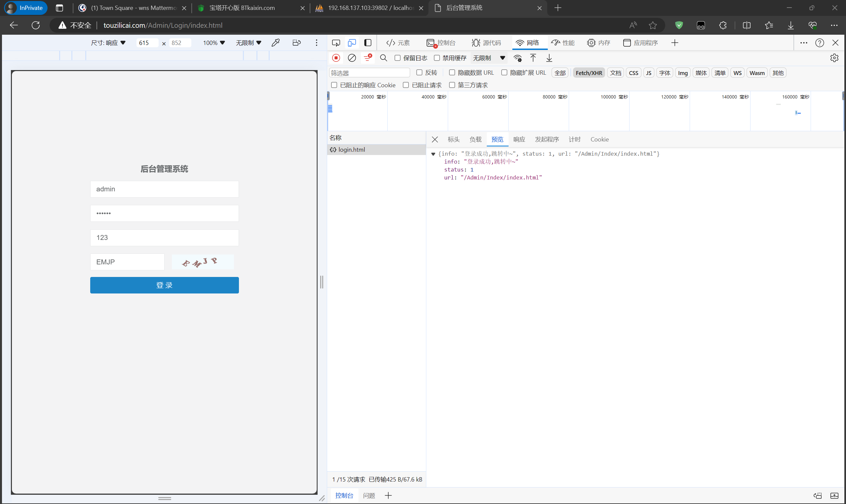Viewport: 846px width, 504px height.
Task: Open the 标头 request tab
Action: 453,139
